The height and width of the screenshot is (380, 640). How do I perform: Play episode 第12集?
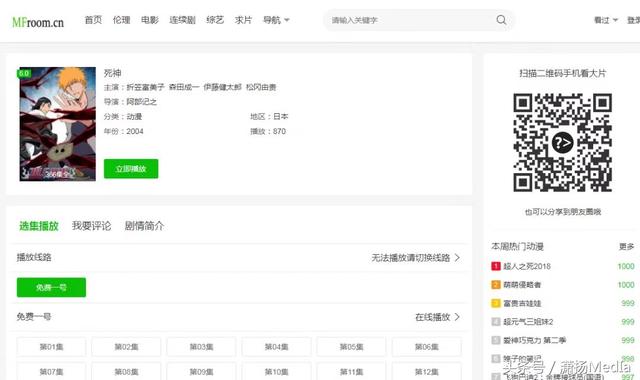click(x=427, y=372)
